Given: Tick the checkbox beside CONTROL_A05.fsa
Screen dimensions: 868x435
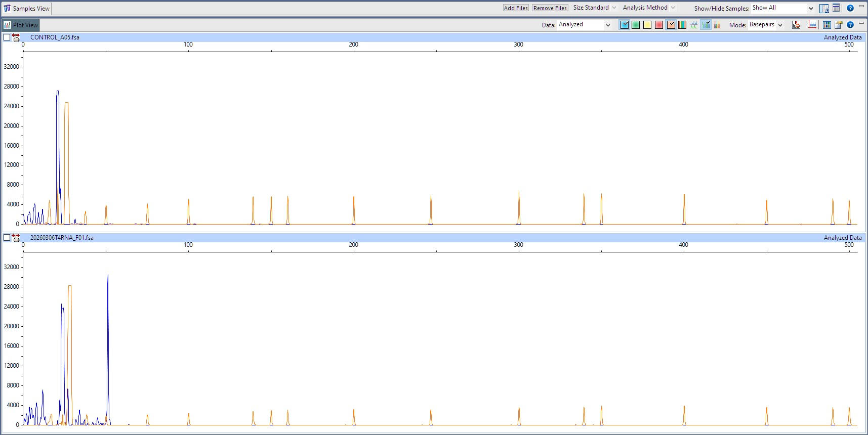Looking at the screenshot, I should [7, 37].
